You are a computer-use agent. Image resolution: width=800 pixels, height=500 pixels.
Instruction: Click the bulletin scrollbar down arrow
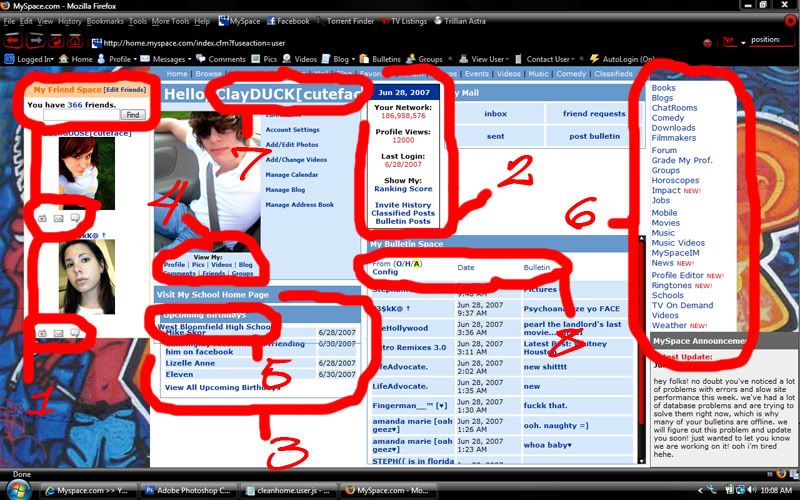[641, 460]
